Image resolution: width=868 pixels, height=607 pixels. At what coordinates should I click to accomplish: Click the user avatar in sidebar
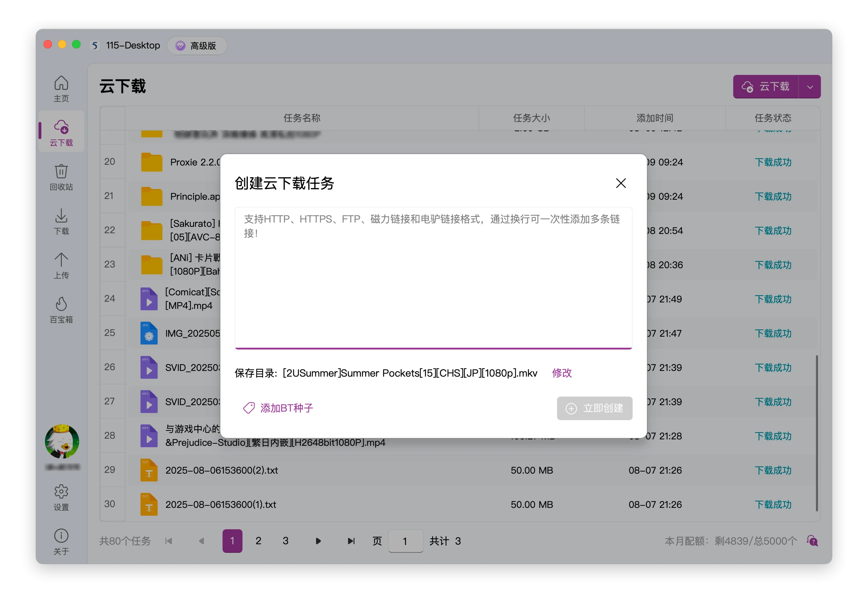click(x=62, y=441)
